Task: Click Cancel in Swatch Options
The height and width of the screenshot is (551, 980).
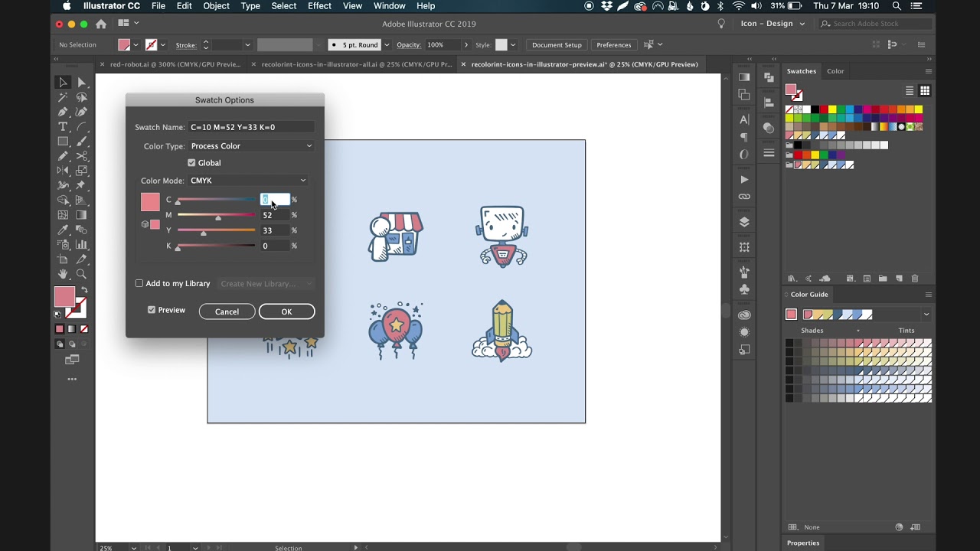Action: [x=227, y=311]
